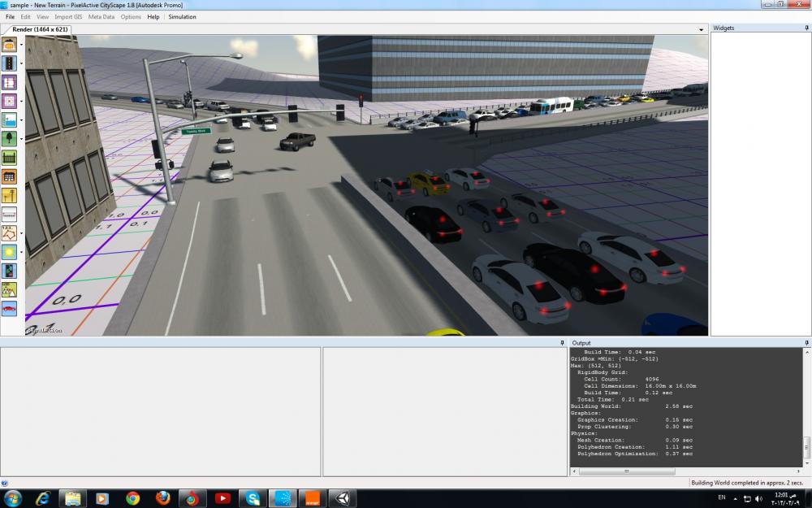
Task: Expand the road tool dropdown arrow
Action: [21, 63]
